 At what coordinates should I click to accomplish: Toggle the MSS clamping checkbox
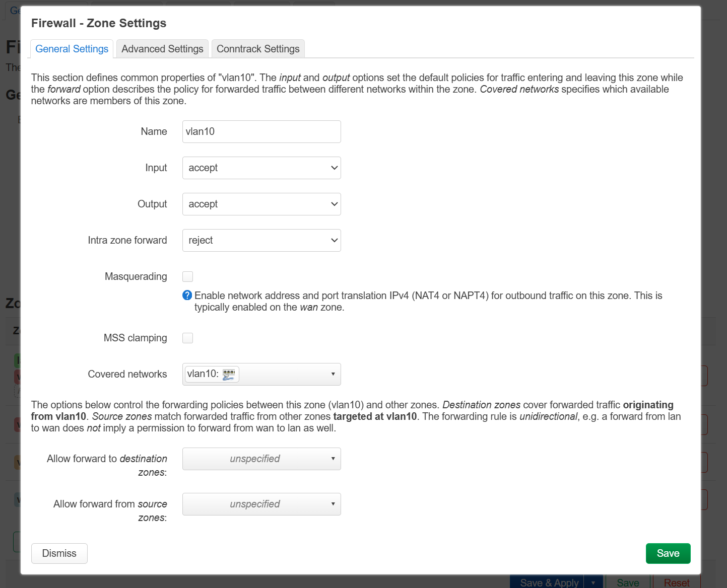[188, 338]
